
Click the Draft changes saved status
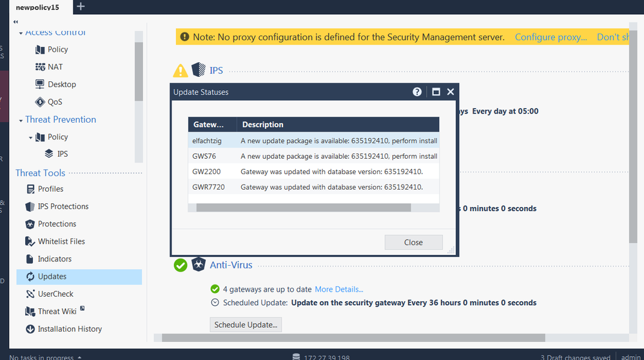(x=576, y=357)
